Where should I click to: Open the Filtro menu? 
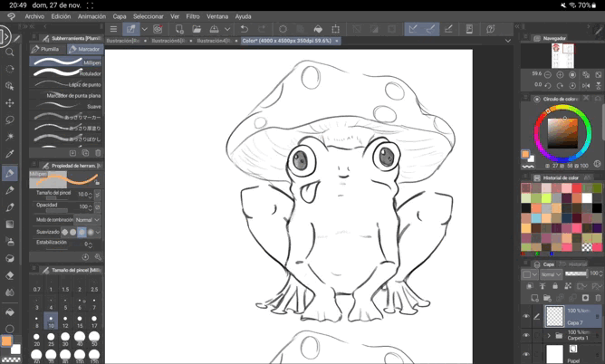pos(193,16)
